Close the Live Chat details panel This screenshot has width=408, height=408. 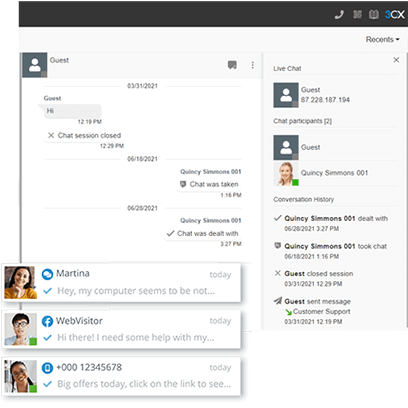(396, 60)
